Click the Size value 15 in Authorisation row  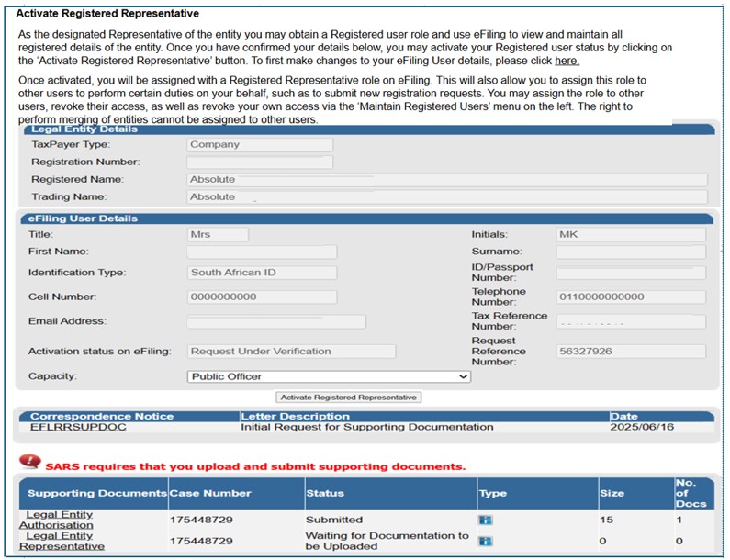(606, 520)
